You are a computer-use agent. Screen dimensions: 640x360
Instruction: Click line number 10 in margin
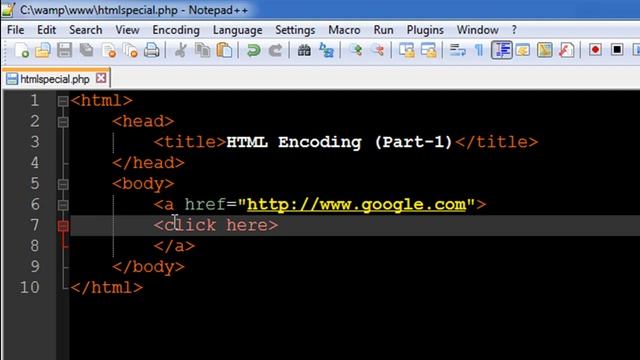30,287
